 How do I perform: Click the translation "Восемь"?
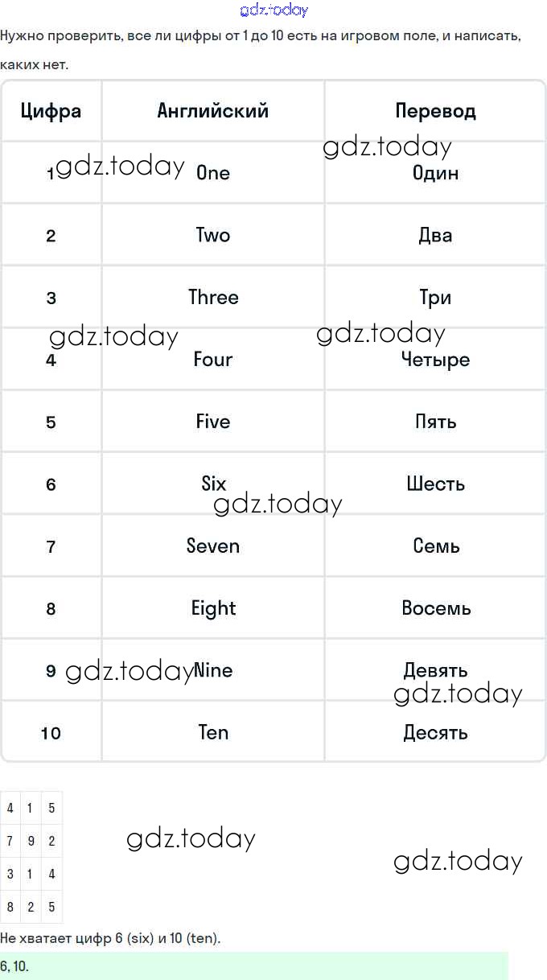click(x=435, y=608)
